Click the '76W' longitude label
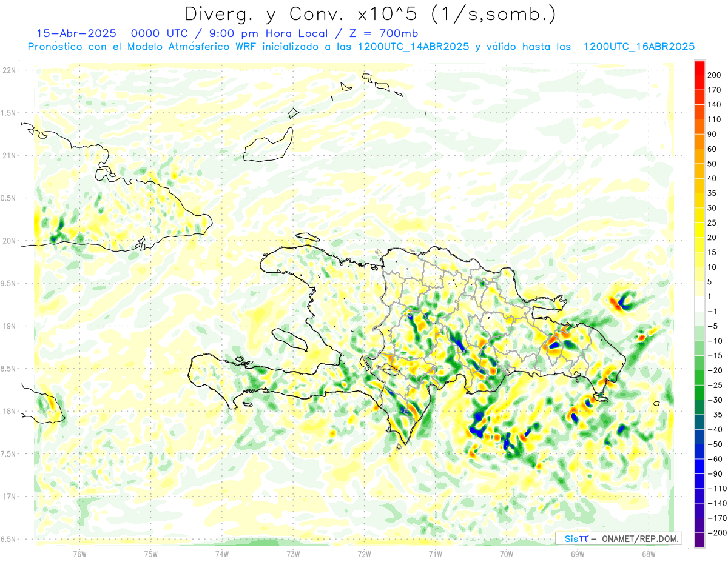 pos(79,554)
